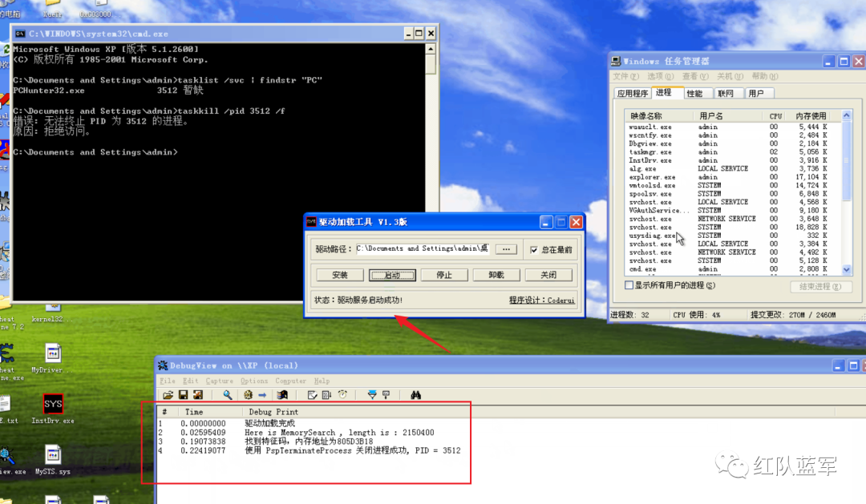Browse for driver path with … button
866x504 pixels.
pos(506,249)
